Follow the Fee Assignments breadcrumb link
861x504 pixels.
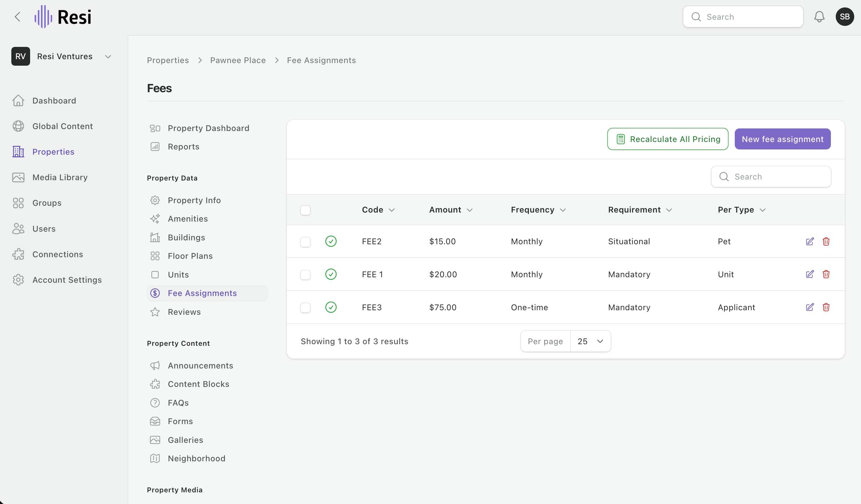[321, 60]
